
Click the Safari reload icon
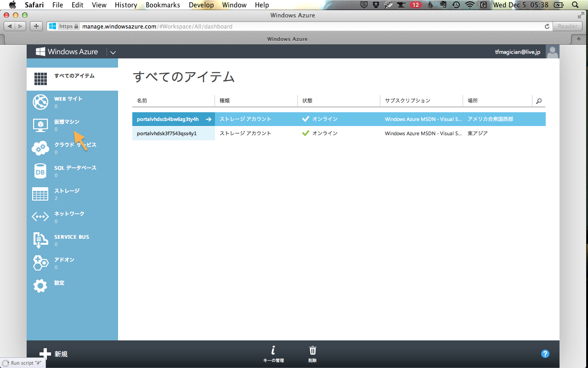tap(547, 26)
